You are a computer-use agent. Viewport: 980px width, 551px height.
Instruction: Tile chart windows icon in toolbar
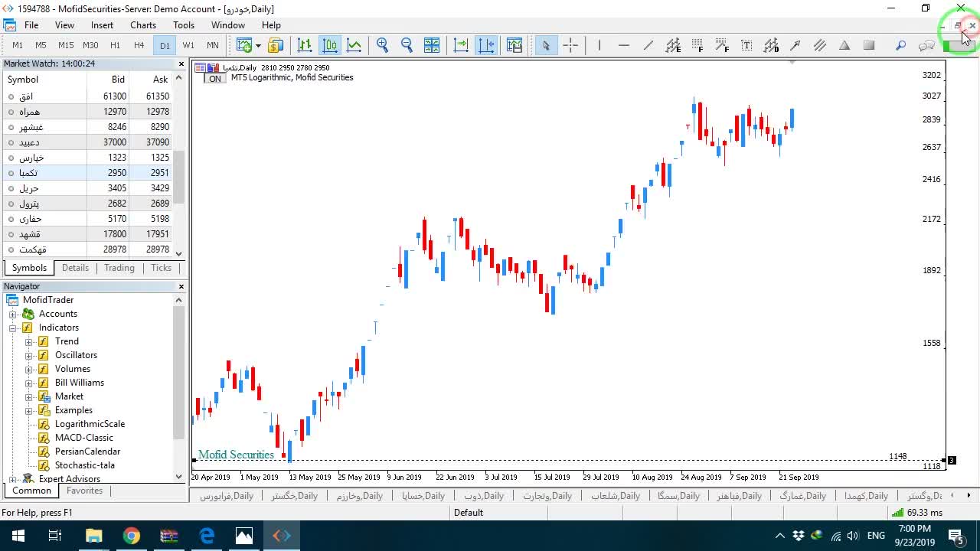click(x=432, y=45)
